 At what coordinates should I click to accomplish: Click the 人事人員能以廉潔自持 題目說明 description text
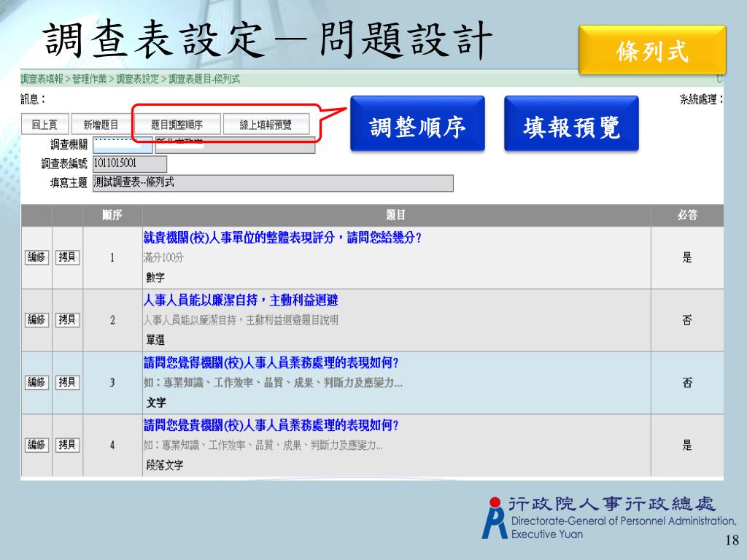[241, 320]
